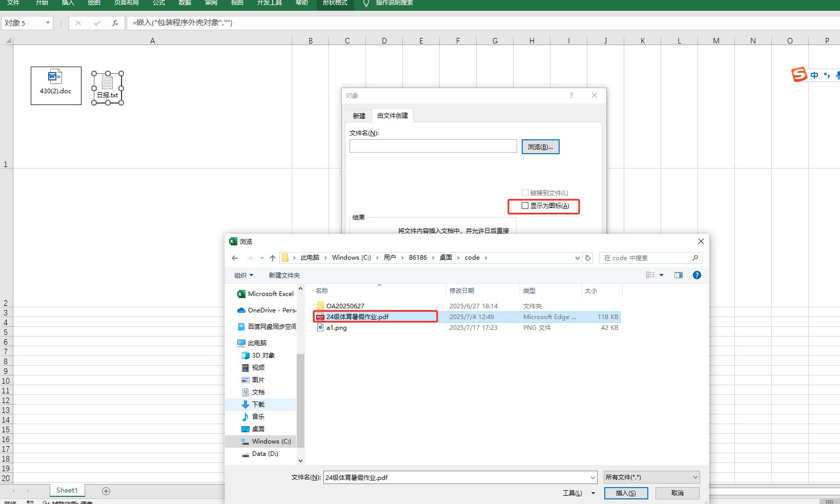
Task: Select the help question mark icon in browse dialog
Action: pyautogui.click(x=696, y=275)
